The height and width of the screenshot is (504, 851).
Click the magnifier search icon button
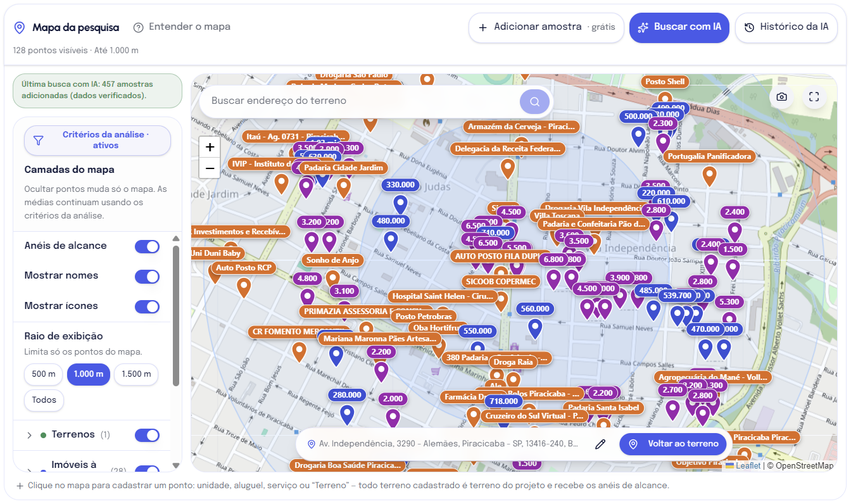click(x=535, y=101)
